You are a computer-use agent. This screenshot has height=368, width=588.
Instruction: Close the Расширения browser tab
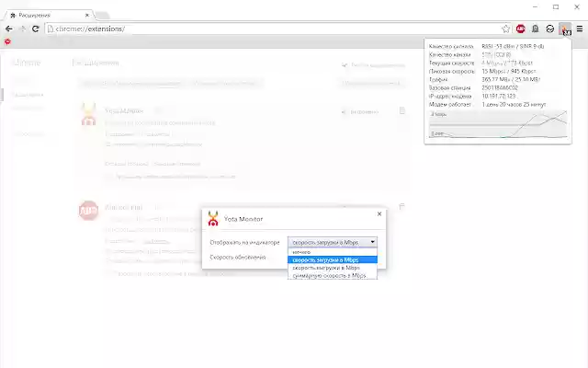tap(87, 16)
